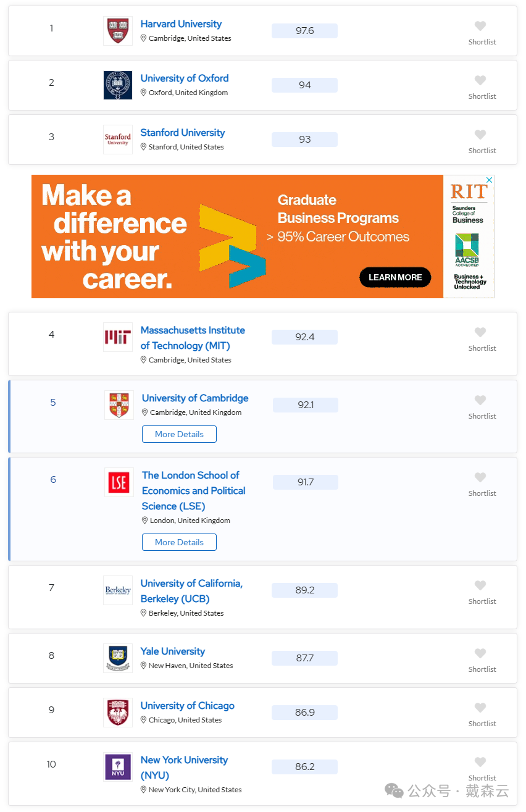Click the LEARN MORE ad button
This screenshot has width=526, height=812.
point(395,277)
